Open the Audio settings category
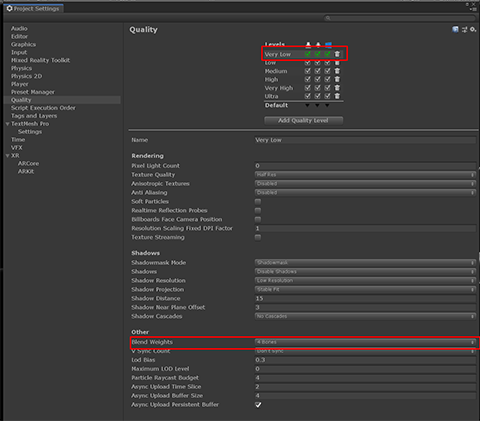Viewport: 480px width, 421px height. [19, 29]
